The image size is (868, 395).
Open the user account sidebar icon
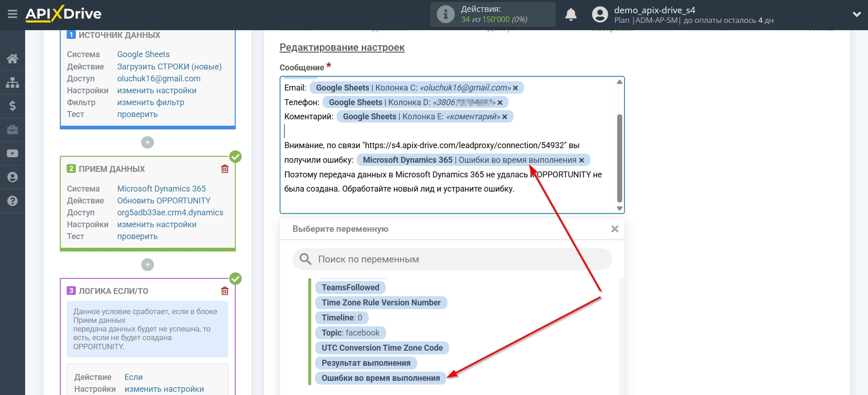click(x=12, y=177)
